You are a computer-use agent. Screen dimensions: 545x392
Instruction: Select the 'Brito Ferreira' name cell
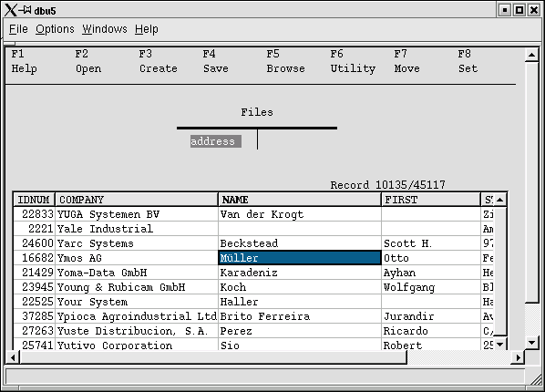tap(300, 316)
